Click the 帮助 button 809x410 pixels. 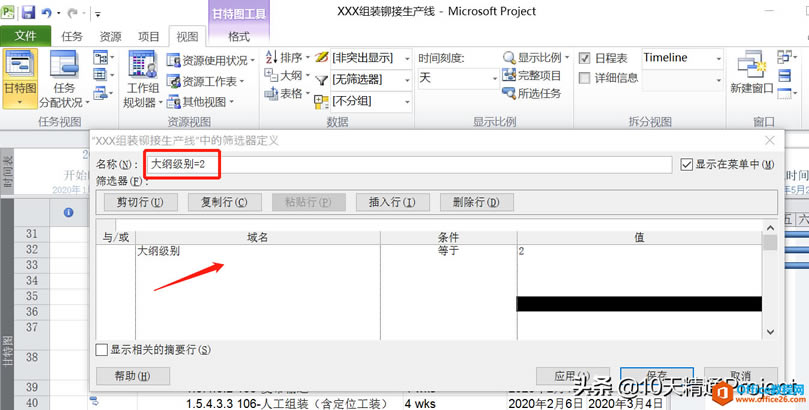tap(133, 376)
